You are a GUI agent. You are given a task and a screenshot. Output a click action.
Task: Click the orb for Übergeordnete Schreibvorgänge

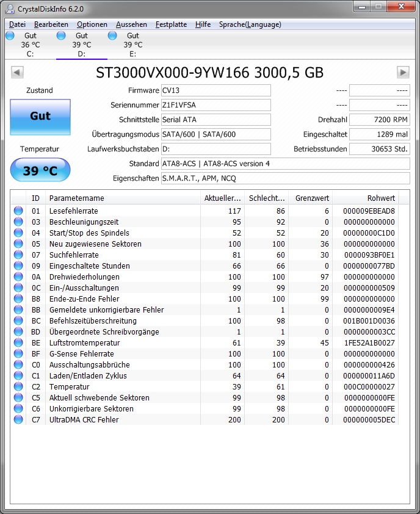click(18, 331)
